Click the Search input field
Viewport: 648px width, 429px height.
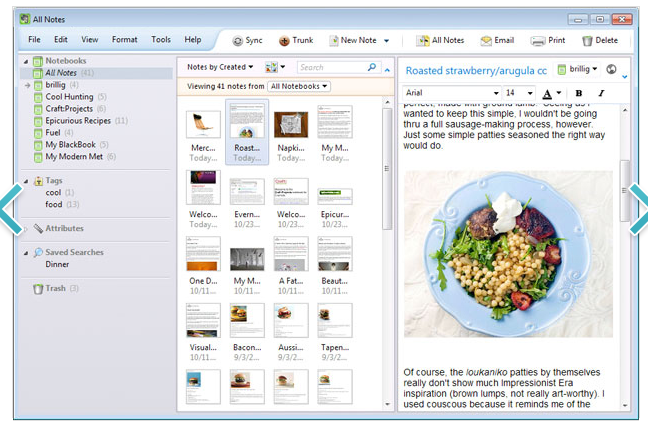pos(331,67)
